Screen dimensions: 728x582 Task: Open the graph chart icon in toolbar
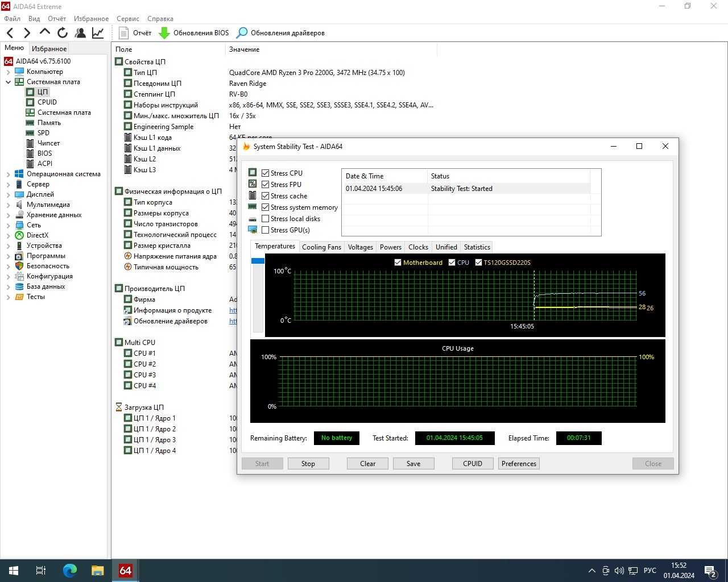pyautogui.click(x=98, y=33)
